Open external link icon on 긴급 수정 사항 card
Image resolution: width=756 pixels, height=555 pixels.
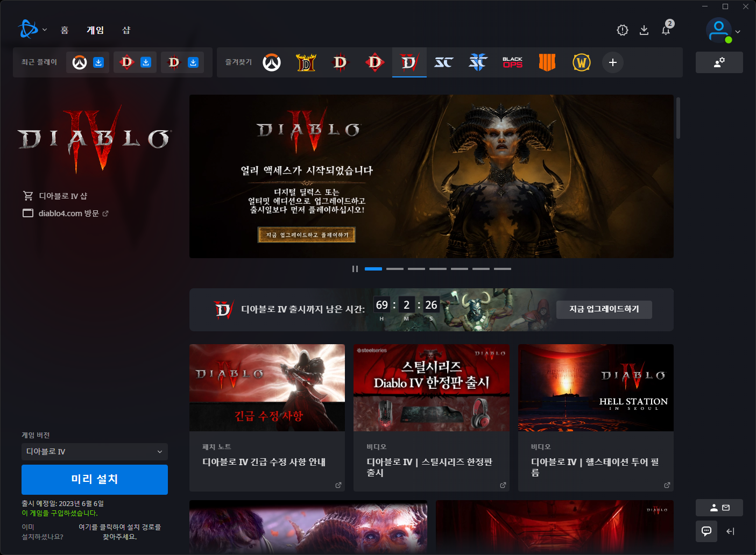[x=338, y=485]
